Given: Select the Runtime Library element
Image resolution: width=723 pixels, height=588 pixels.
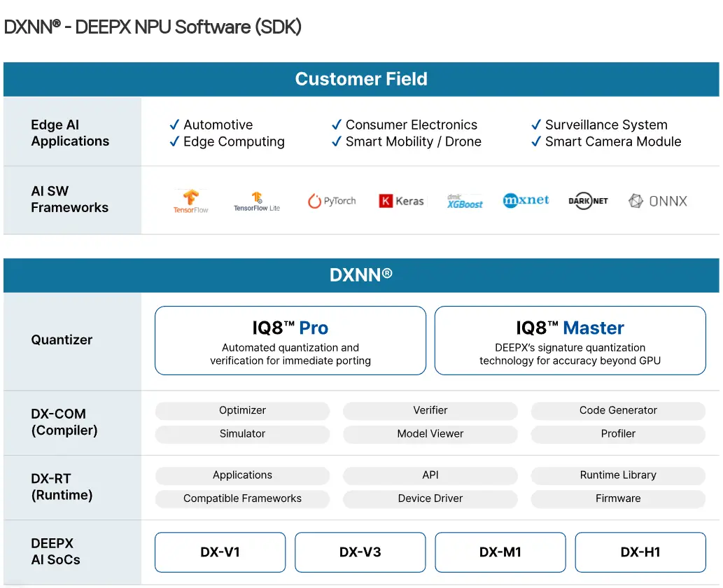Looking at the screenshot, I should (617, 475).
